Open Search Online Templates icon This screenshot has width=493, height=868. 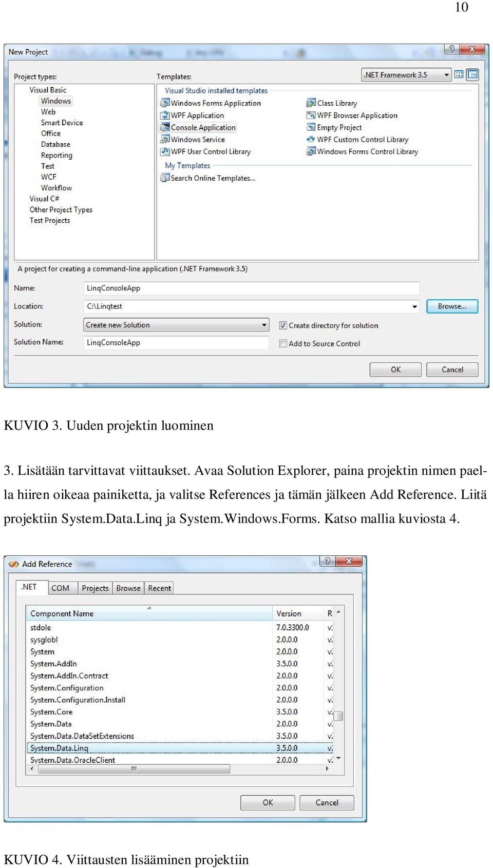165,178
